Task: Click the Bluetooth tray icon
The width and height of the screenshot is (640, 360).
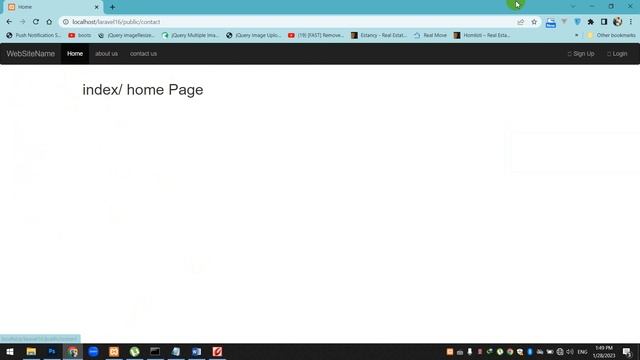Action: pyautogui.click(x=530, y=352)
